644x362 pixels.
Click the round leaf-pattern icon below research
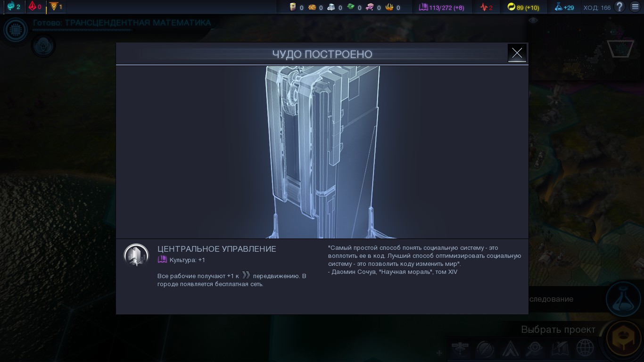click(x=43, y=46)
